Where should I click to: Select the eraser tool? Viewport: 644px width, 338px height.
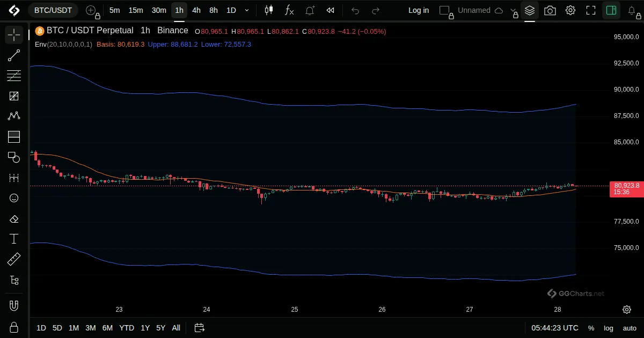tap(14, 218)
